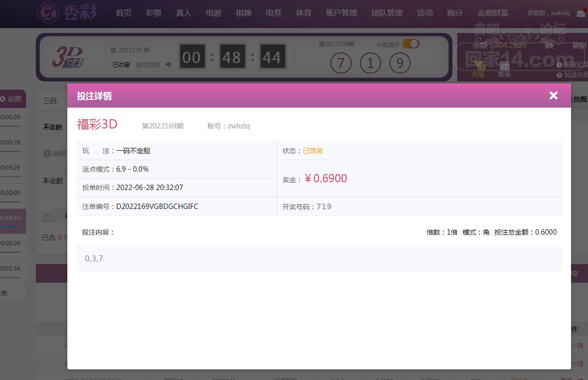
Task: Click the rebate mode value 6.9 - 0.0%
Action: (132, 169)
